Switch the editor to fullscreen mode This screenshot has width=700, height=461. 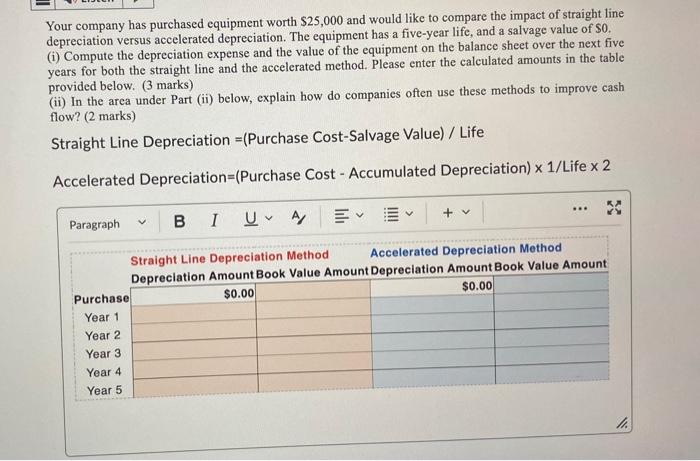click(x=614, y=208)
